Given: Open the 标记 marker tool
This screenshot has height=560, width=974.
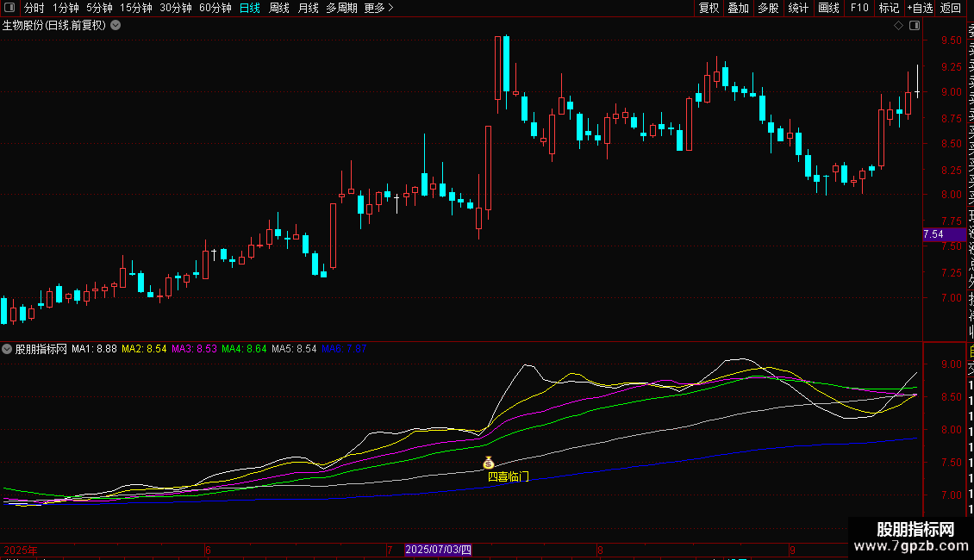Looking at the screenshot, I should (889, 8).
